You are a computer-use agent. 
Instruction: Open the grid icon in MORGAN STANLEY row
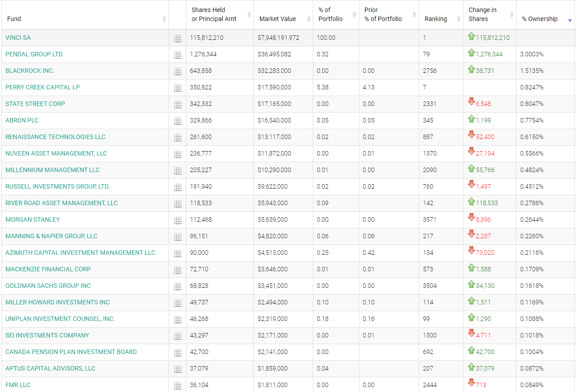click(x=177, y=221)
